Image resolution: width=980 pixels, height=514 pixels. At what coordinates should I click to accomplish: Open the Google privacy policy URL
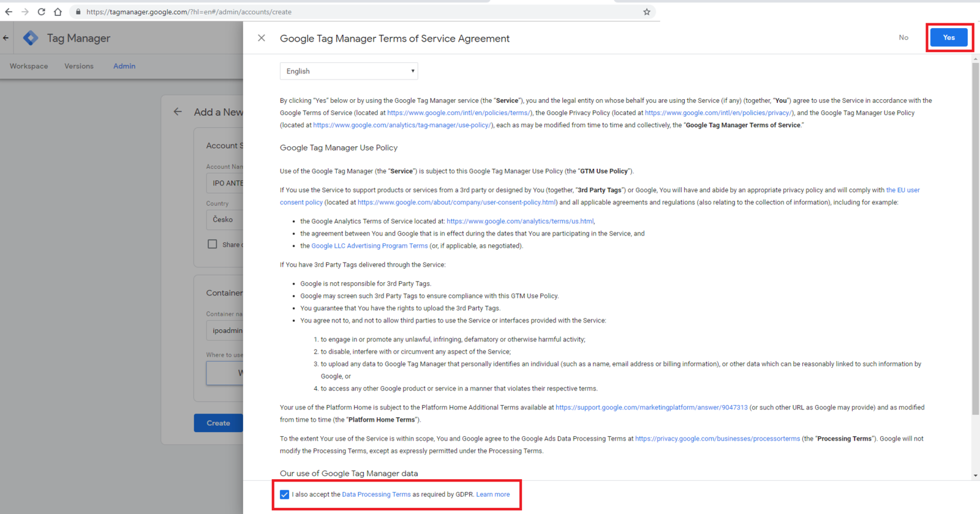[719, 113]
